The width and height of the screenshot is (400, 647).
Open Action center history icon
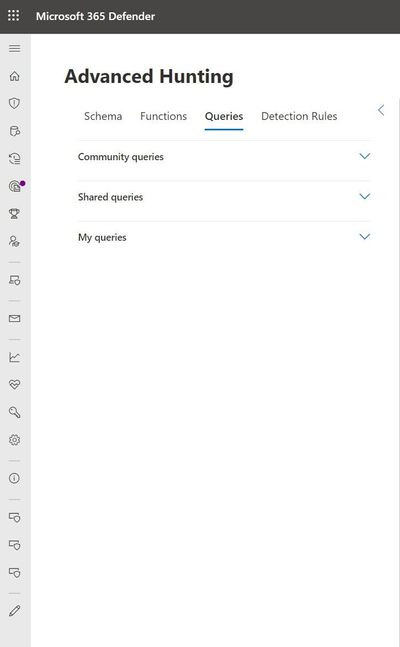point(14,158)
